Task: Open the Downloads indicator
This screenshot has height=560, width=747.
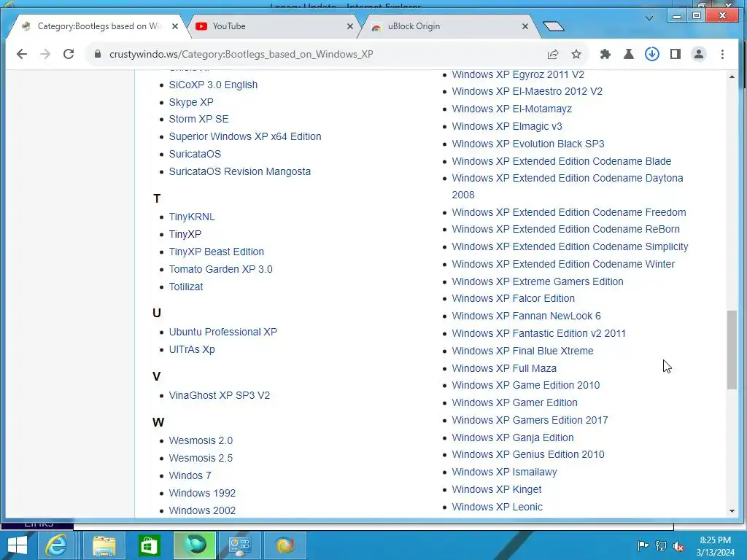Action: tap(651, 54)
